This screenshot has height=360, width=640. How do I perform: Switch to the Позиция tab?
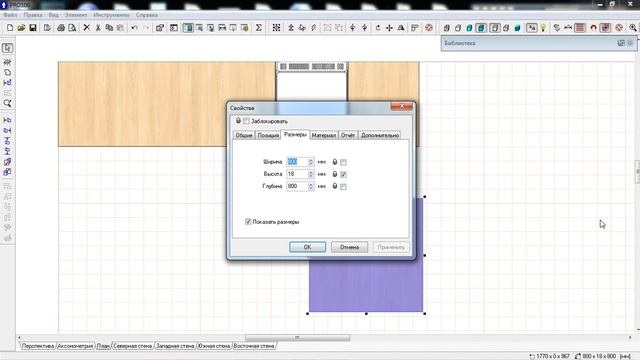(x=268, y=135)
